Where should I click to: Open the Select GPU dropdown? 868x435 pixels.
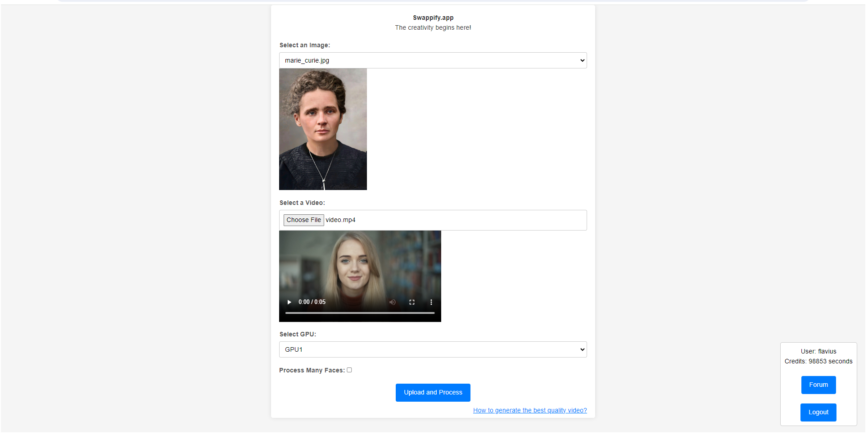[433, 349]
